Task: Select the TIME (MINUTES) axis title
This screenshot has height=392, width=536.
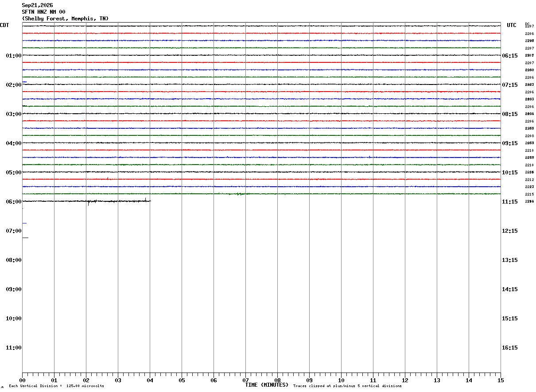Action: pos(267,385)
